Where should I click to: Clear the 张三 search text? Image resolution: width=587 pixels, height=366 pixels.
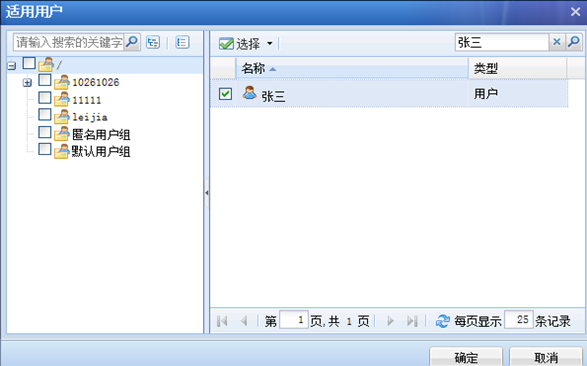tap(557, 42)
